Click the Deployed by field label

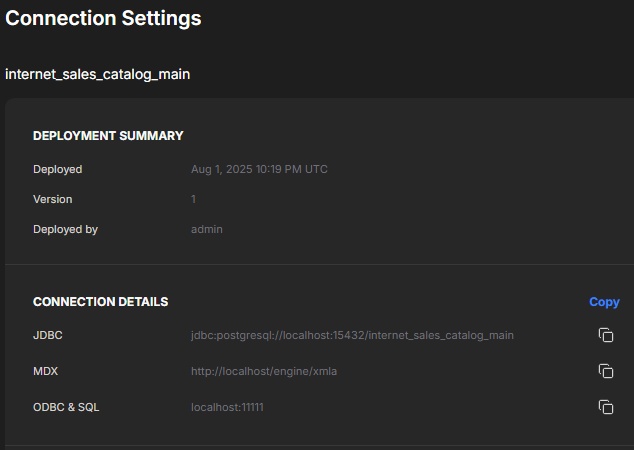(65, 229)
